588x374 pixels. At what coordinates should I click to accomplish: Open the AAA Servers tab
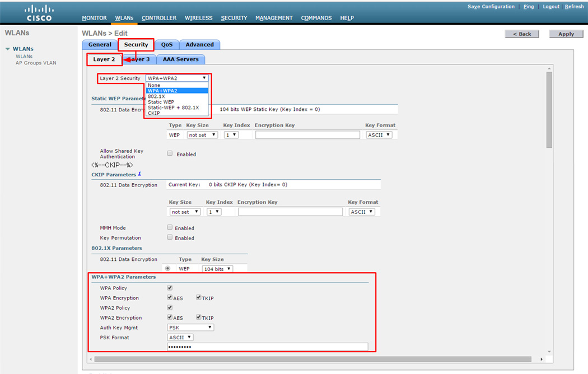pyautogui.click(x=180, y=59)
